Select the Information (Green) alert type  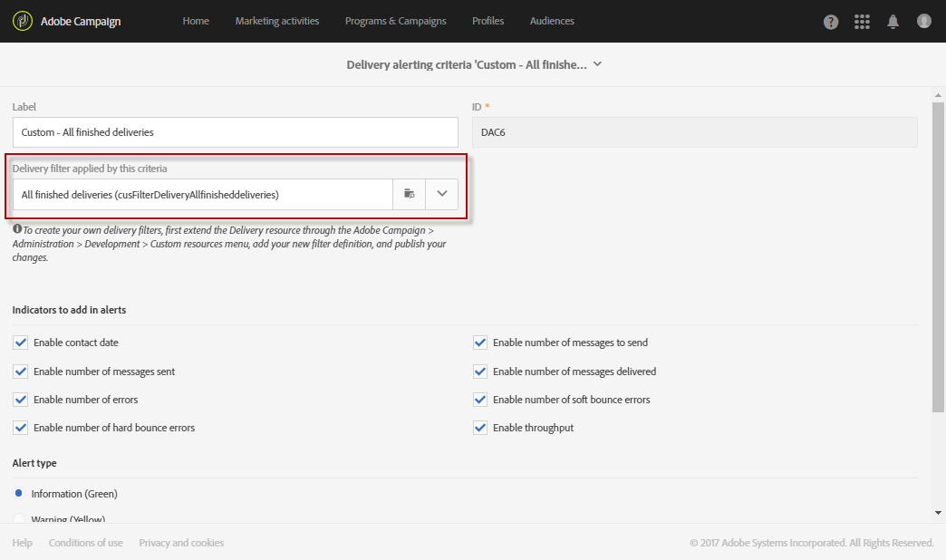tap(19, 494)
